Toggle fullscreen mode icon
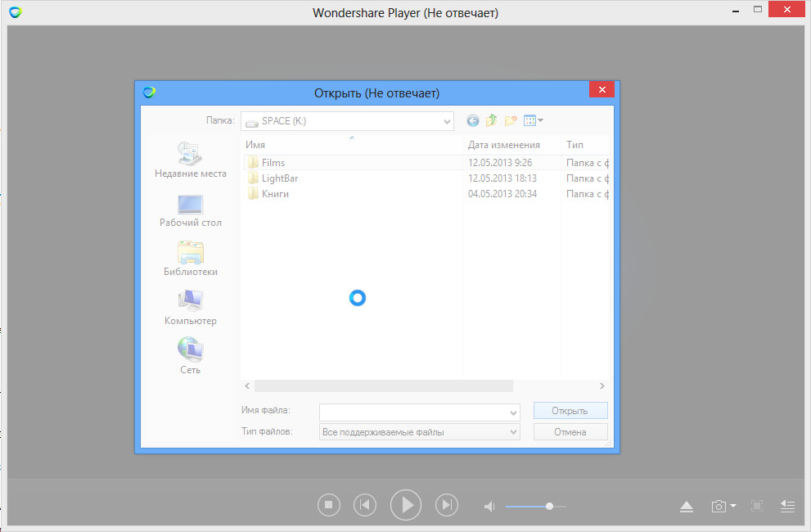Viewport: 811px width, 532px height. 757,507
